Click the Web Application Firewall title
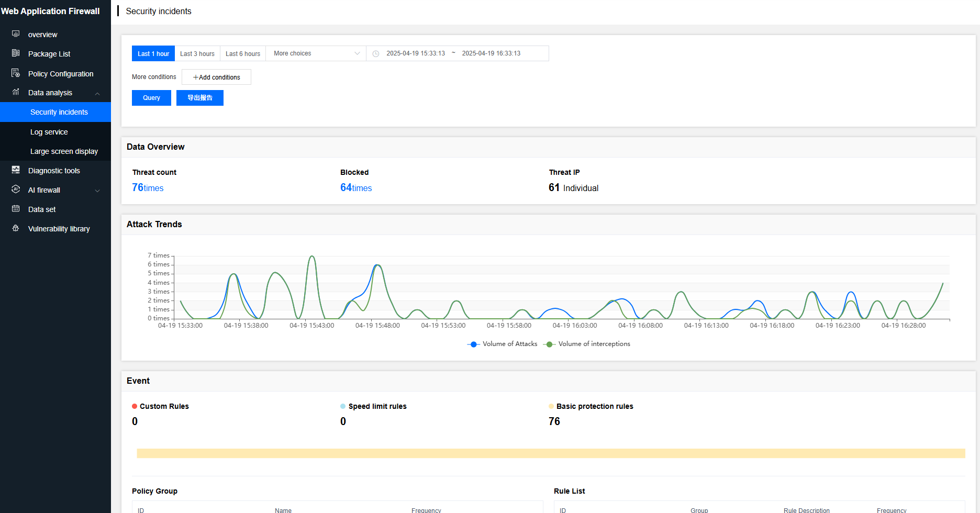 coord(50,11)
